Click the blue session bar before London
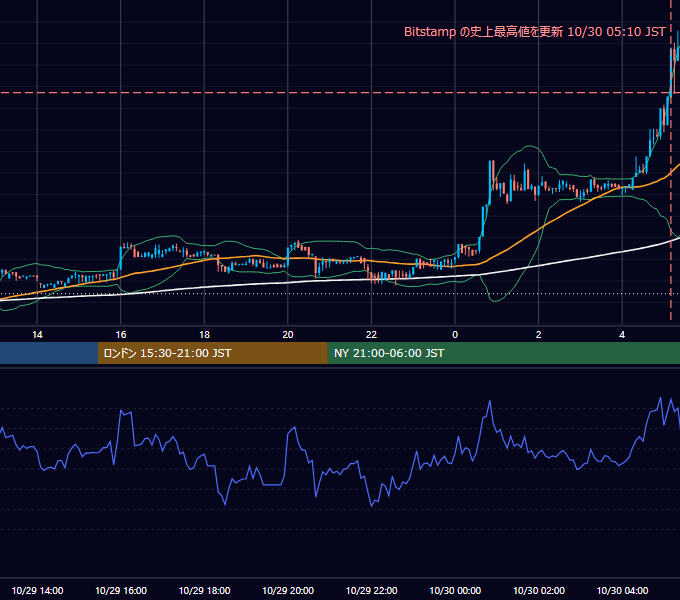 (49, 353)
